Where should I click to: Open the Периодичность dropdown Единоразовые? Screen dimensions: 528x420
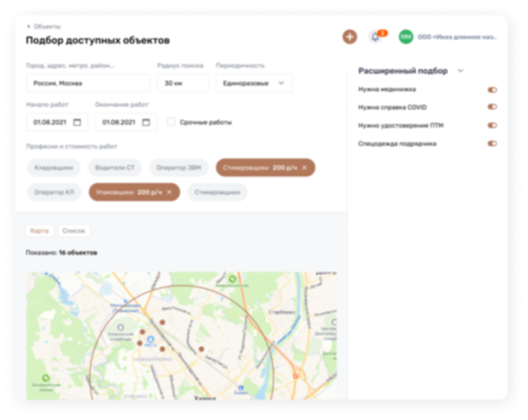pyautogui.click(x=254, y=83)
